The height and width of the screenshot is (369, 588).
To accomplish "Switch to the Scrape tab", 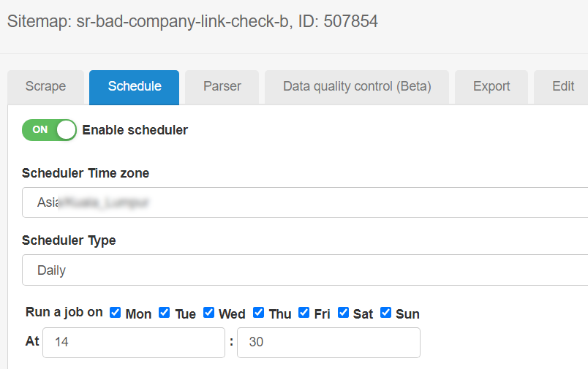I will pyautogui.click(x=45, y=86).
